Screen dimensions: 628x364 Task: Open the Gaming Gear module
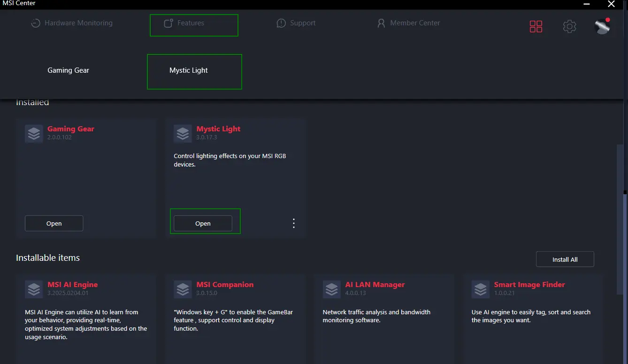(54, 223)
